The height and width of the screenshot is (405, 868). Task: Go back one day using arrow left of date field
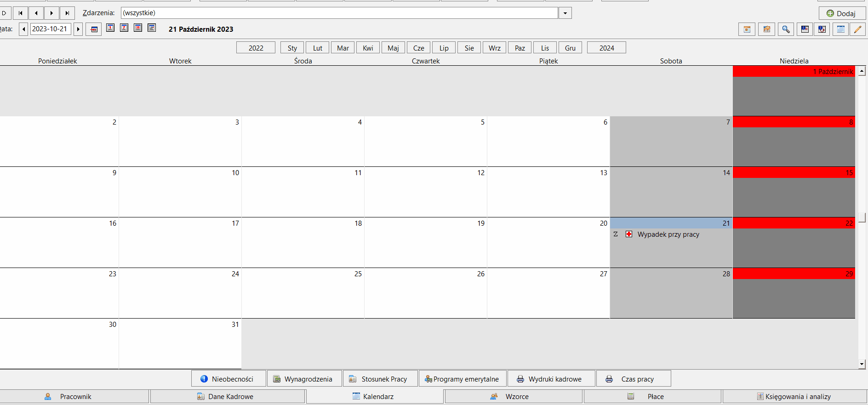(x=23, y=29)
